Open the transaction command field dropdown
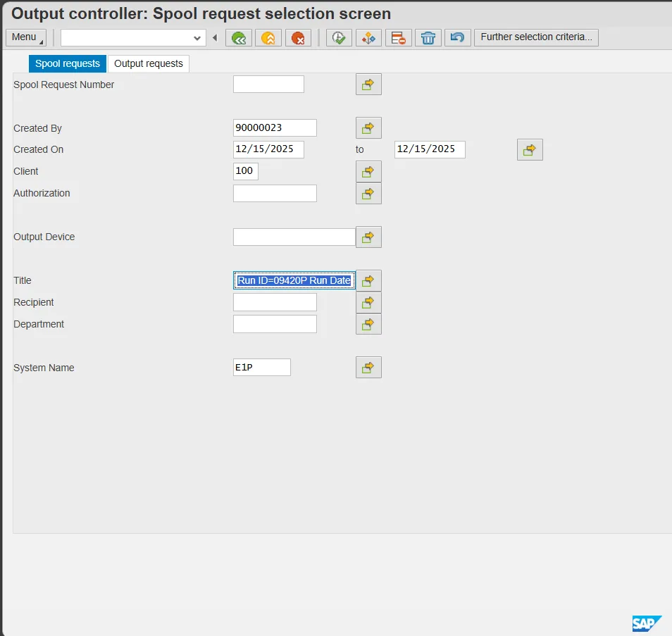672x636 pixels. (197, 38)
